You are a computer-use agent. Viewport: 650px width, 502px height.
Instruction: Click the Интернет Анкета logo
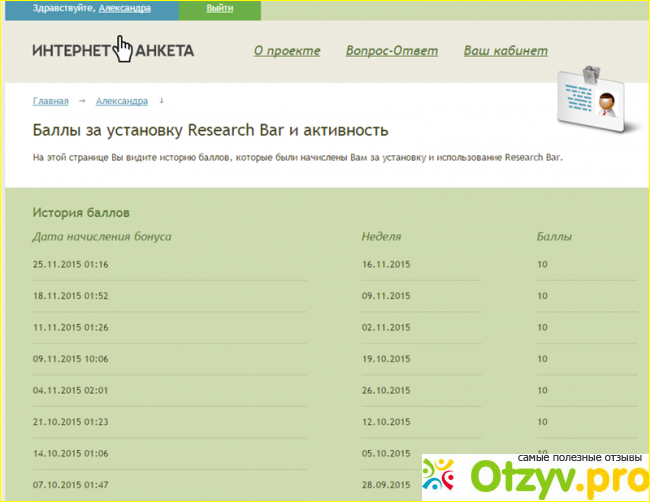113,49
